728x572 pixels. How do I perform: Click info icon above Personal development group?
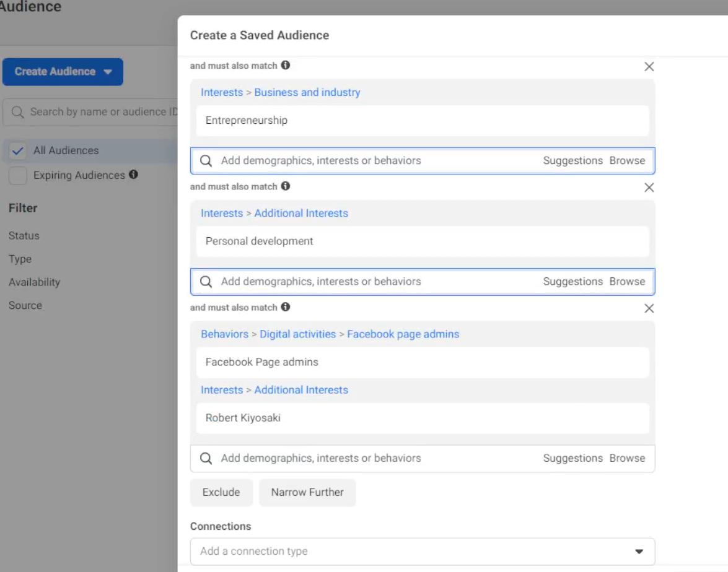286,186
